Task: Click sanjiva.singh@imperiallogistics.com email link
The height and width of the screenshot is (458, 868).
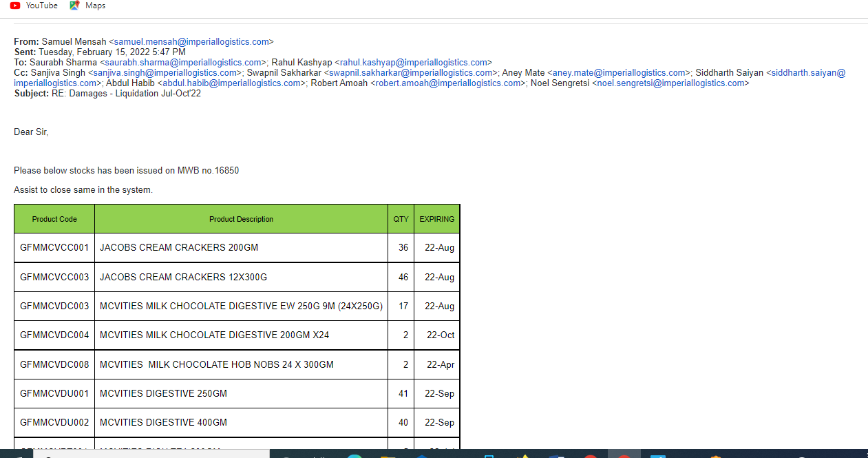Action: point(165,73)
